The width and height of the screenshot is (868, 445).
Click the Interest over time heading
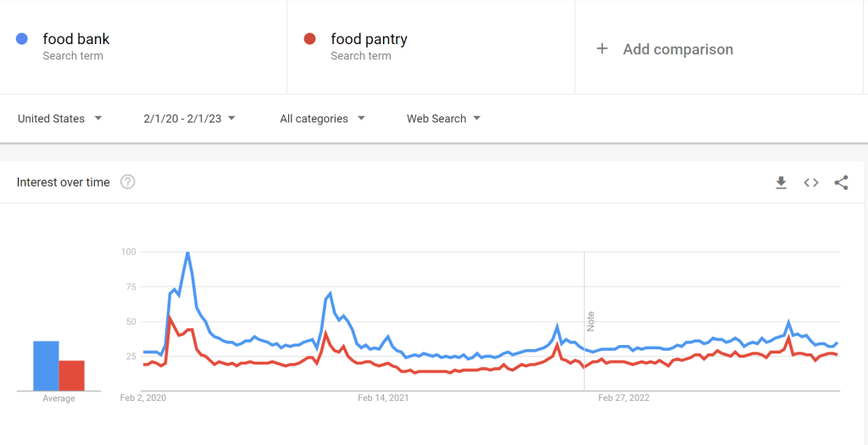point(64,182)
